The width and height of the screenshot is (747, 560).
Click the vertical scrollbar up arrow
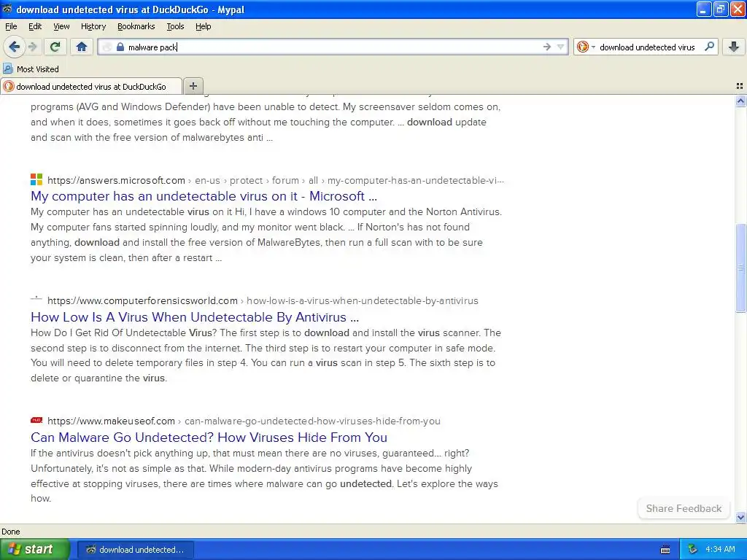(x=740, y=101)
